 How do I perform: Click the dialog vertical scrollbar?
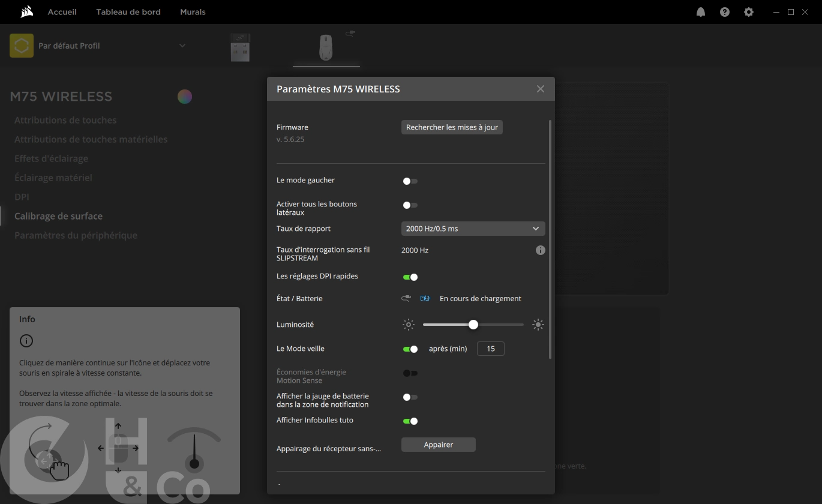coord(550,240)
